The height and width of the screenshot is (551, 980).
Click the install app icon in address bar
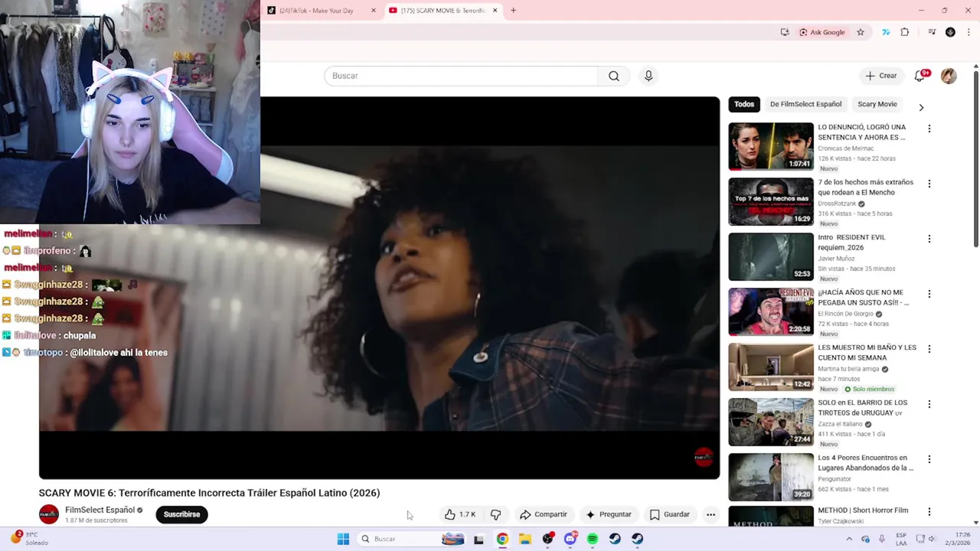[785, 32]
